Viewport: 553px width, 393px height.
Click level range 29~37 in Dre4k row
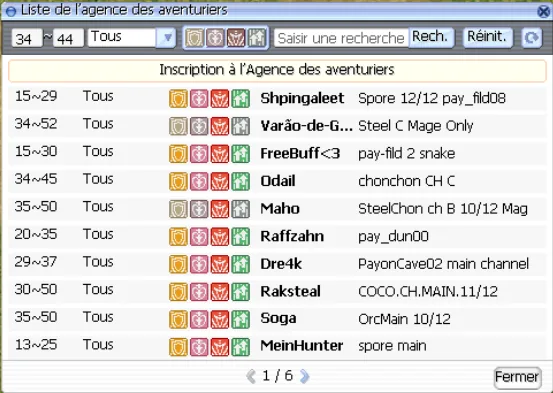pyautogui.click(x=36, y=262)
